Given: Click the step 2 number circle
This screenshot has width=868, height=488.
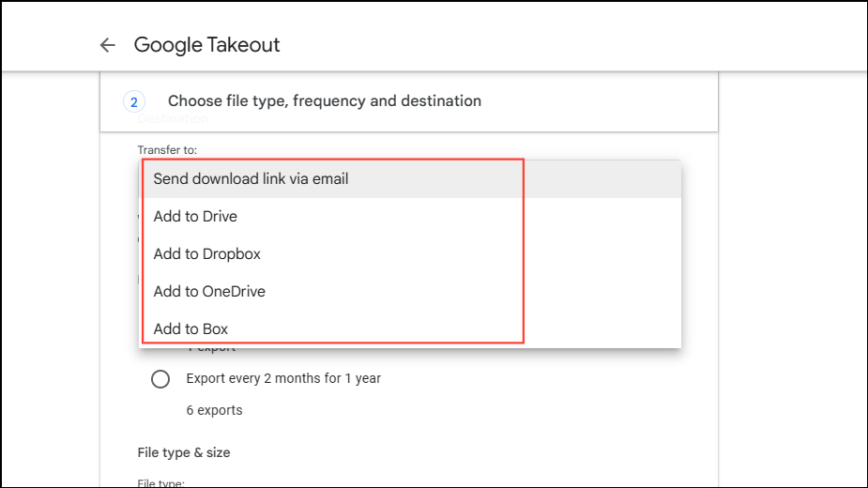Looking at the screenshot, I should (x=134, y=102).
